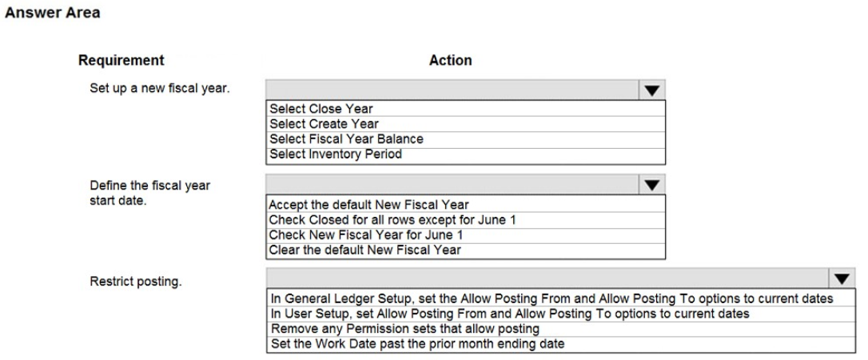Viewport: 868px width, 360px height.
Task: Choose the General Ledger Setup posting dates option
Action: [x=551, y=298]
